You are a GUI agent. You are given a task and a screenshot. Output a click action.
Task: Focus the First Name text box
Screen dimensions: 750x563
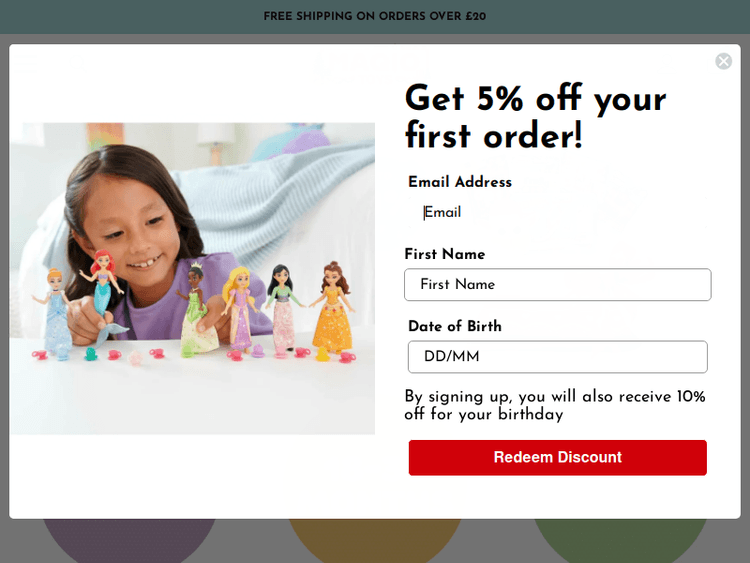[557, 285]
